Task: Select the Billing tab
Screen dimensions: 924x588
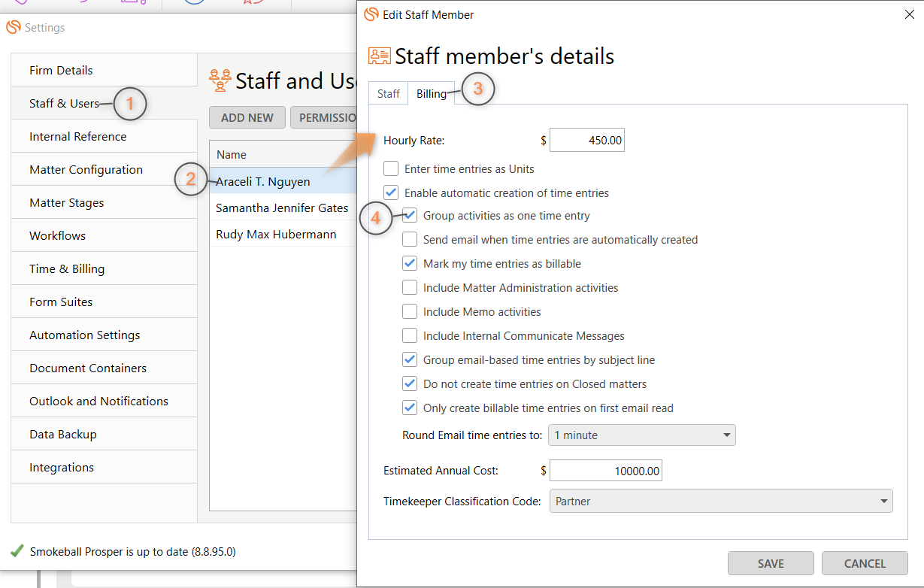Action: pos(432,94)
